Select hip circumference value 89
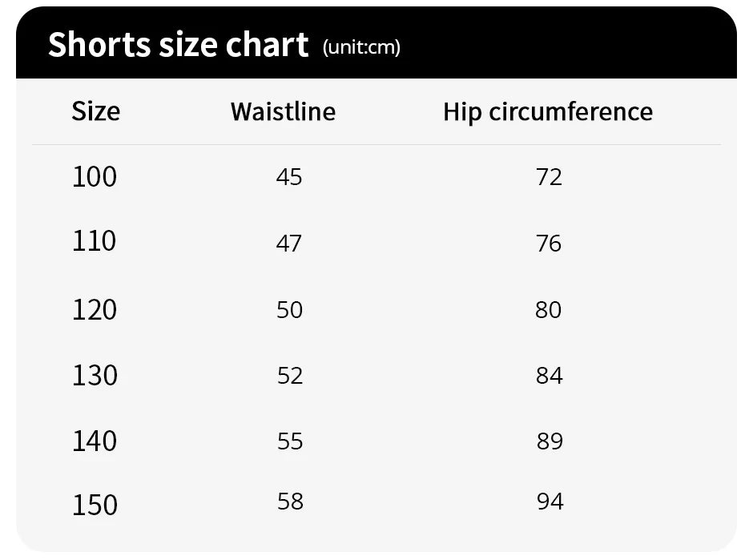Viewport: 753px width, 560px height. 550,441
